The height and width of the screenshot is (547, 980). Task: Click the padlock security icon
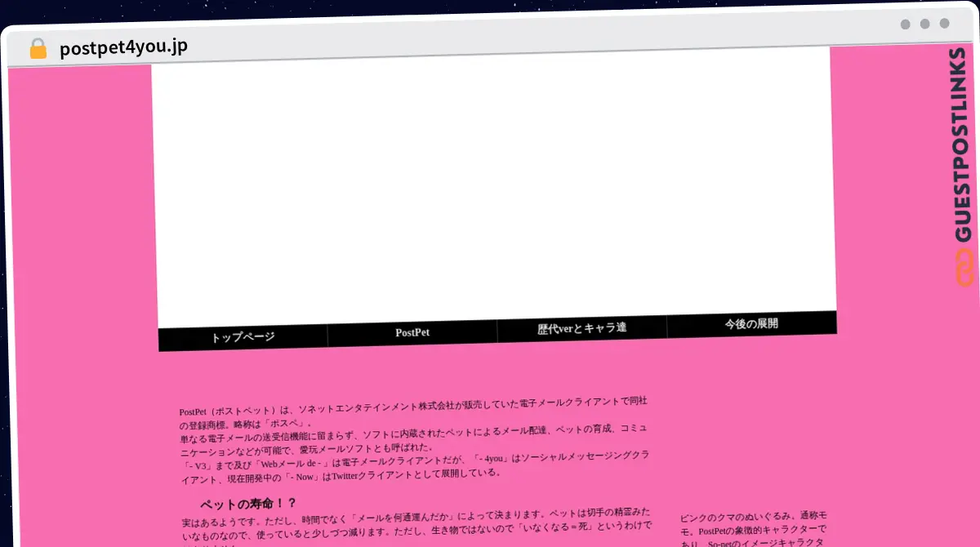tap(38, 49)
